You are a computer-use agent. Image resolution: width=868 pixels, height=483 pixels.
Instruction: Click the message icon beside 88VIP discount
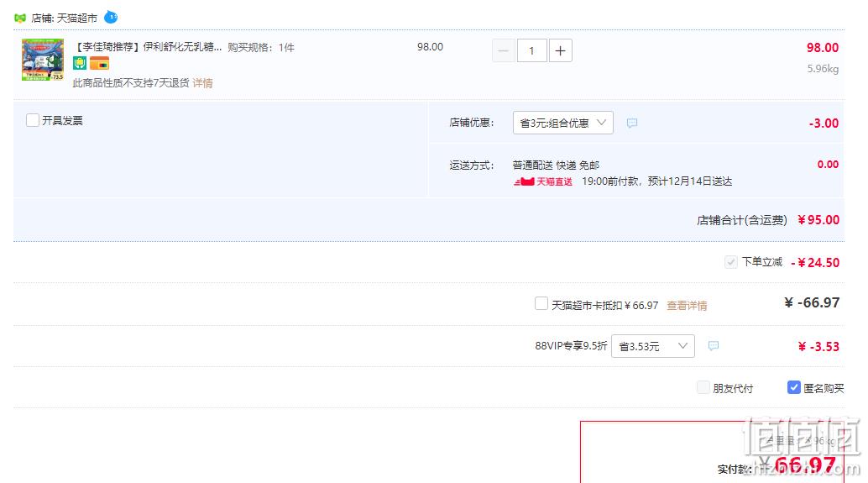click(x=714, y=346)
